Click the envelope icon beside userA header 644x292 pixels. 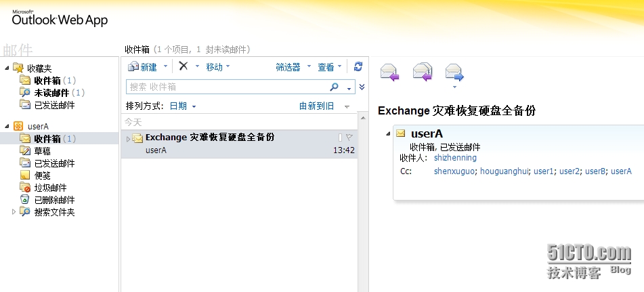(x=400, y=133)
